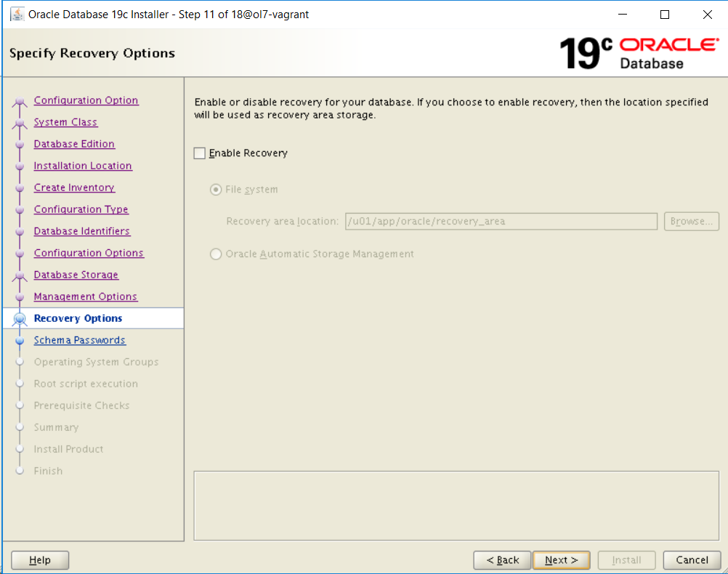Click the Finish step label

point(48,472)
